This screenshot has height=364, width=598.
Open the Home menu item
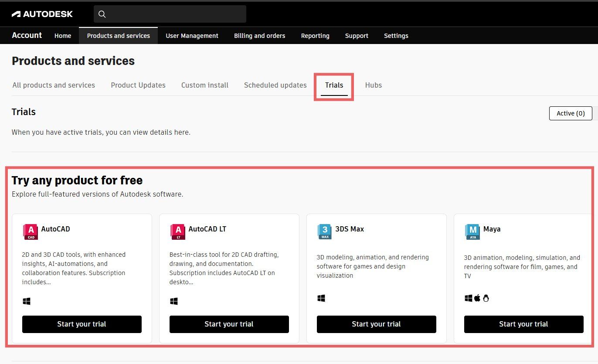point(63,36)
